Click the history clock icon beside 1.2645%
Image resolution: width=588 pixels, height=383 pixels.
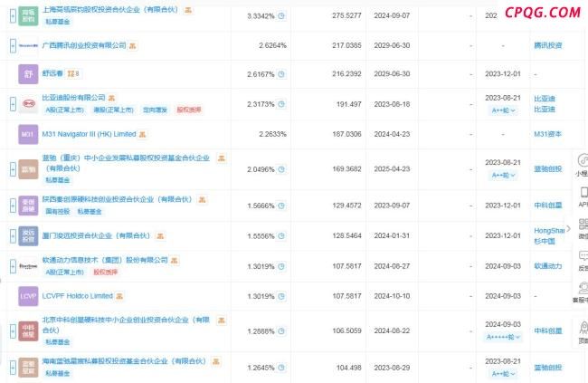(x=280, y=368)
